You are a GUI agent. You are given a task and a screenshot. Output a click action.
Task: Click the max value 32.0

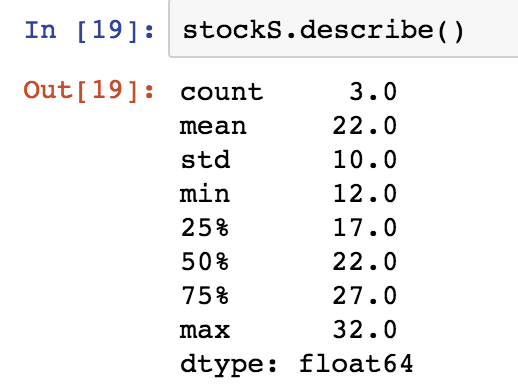coord(365,329)
